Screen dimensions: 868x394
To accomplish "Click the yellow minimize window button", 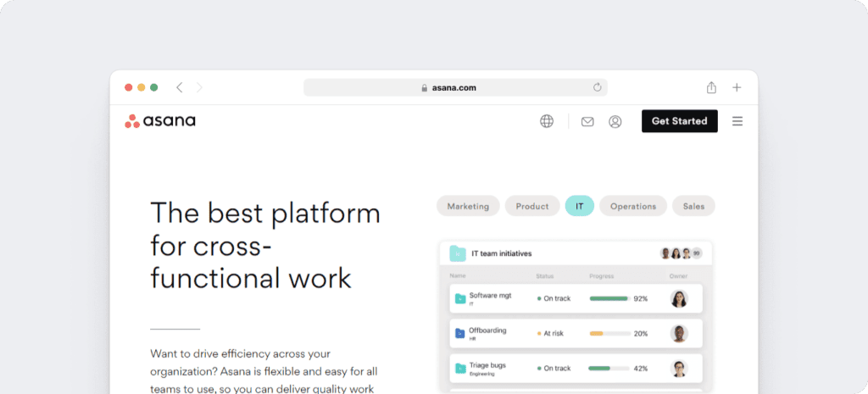I will (x=142, y=87).
